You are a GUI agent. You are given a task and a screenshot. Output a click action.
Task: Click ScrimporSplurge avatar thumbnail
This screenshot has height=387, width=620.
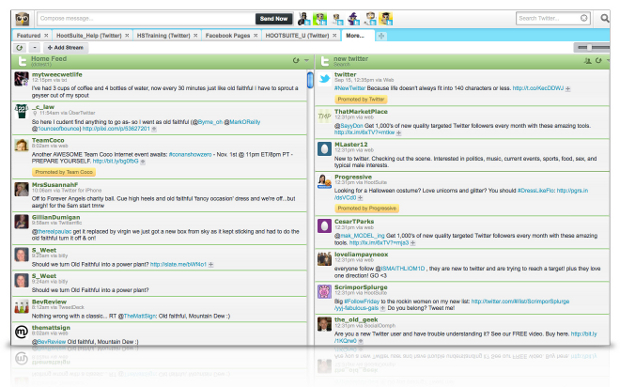tap(325, 292)
